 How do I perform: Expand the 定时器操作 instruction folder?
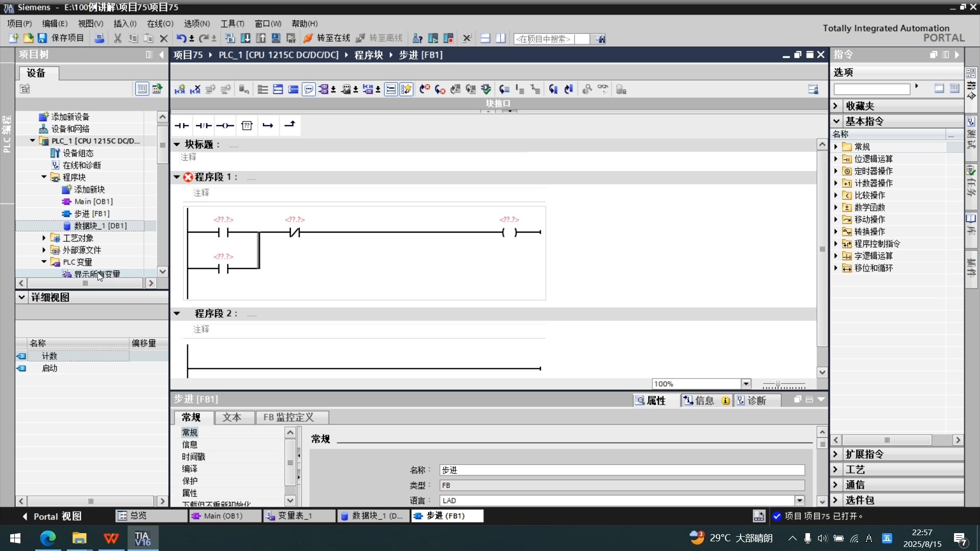click(836, 171)
